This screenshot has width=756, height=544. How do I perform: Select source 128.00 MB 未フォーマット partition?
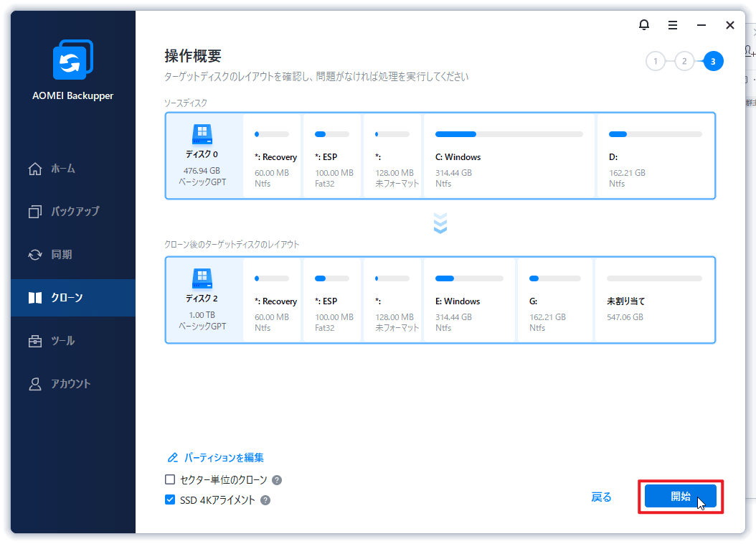(392, 156)
